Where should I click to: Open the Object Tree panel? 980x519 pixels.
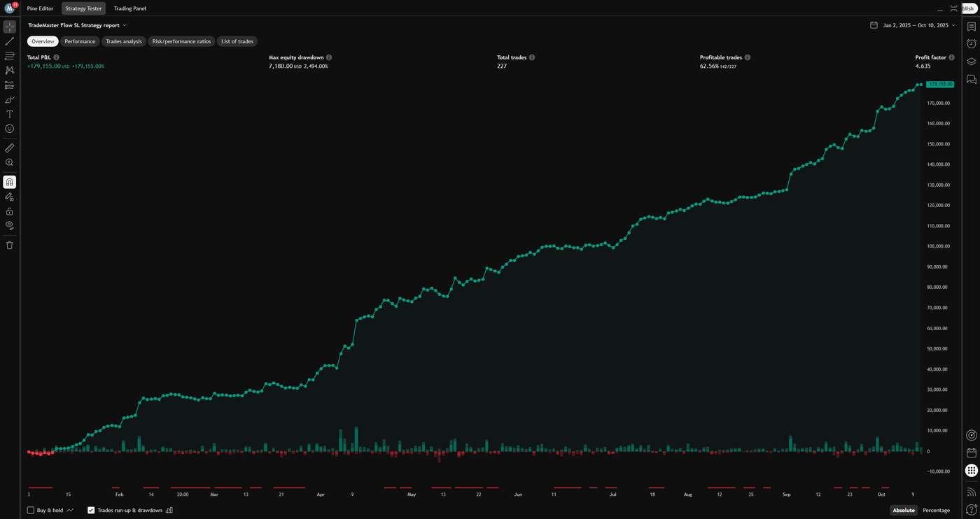[971, 62]
